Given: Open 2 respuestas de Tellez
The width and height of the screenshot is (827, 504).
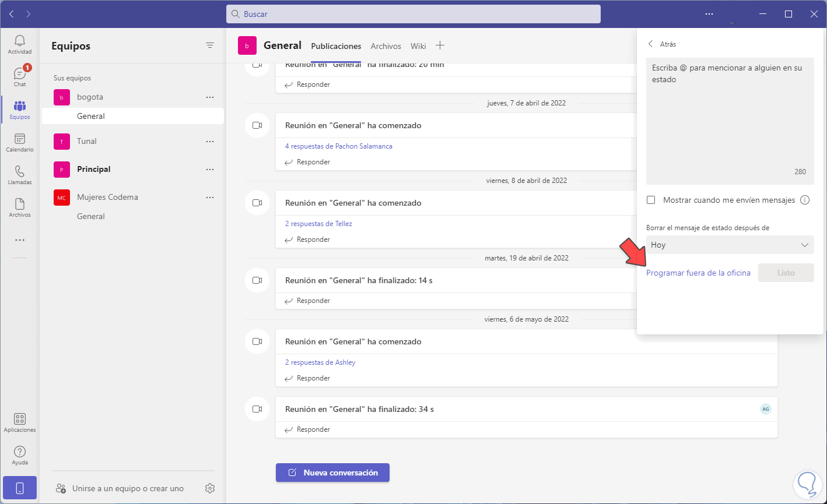Looking at the screenshot, I should tap(318, 224).
